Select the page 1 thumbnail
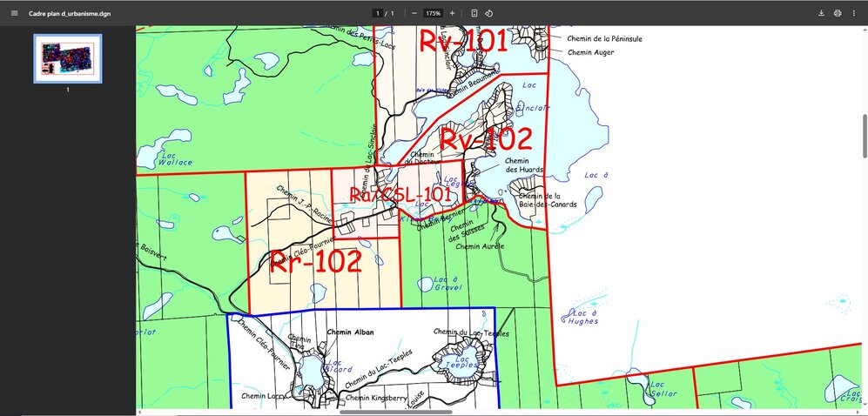 (x=68, y=58)
